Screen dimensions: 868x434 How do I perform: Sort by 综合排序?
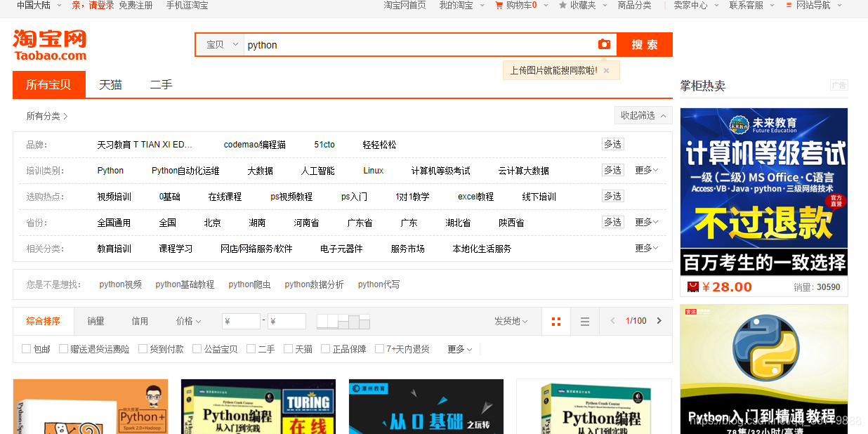(x=44, y=321)
